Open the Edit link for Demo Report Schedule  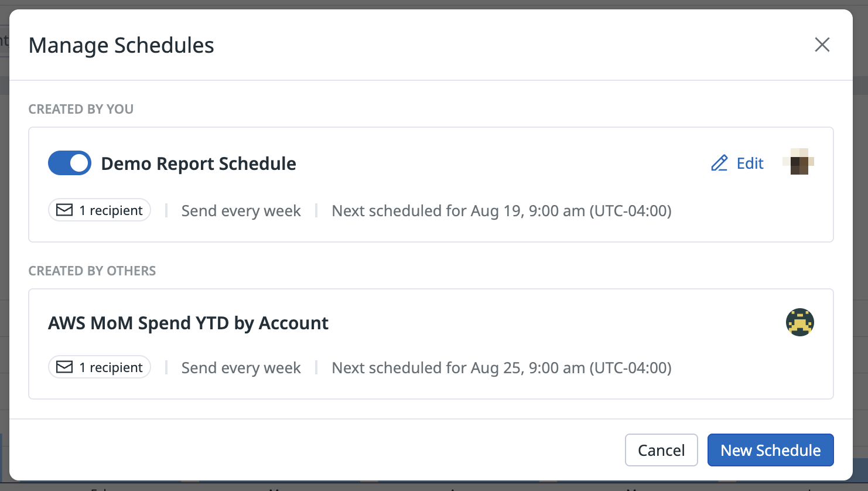[737, 163]
